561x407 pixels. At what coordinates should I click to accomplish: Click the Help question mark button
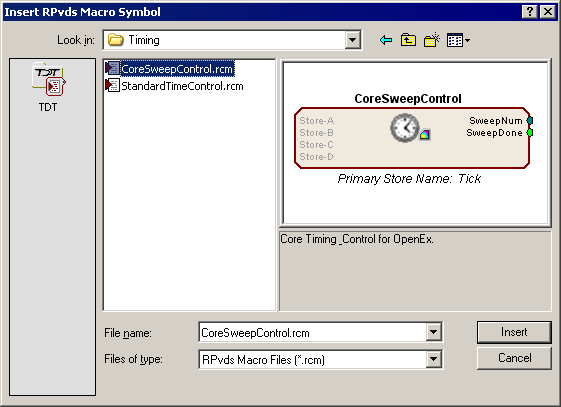coord(530,12)
